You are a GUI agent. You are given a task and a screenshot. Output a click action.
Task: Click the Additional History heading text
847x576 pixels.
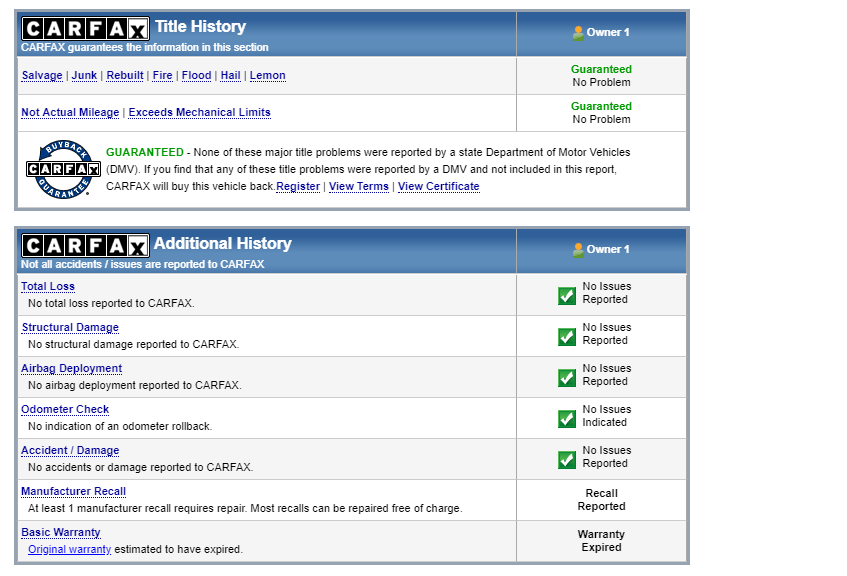point(223,244)
